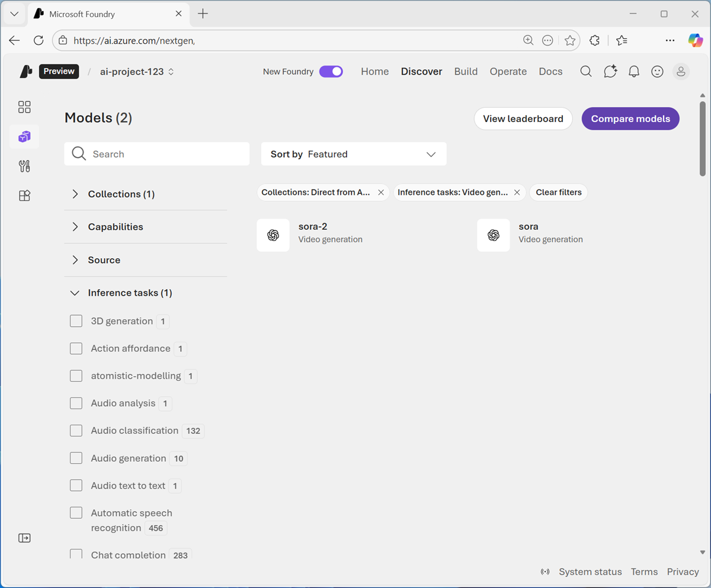711x588 pixels.
Task: Toggle the New Foundry switch off
Action: point(331,72)
